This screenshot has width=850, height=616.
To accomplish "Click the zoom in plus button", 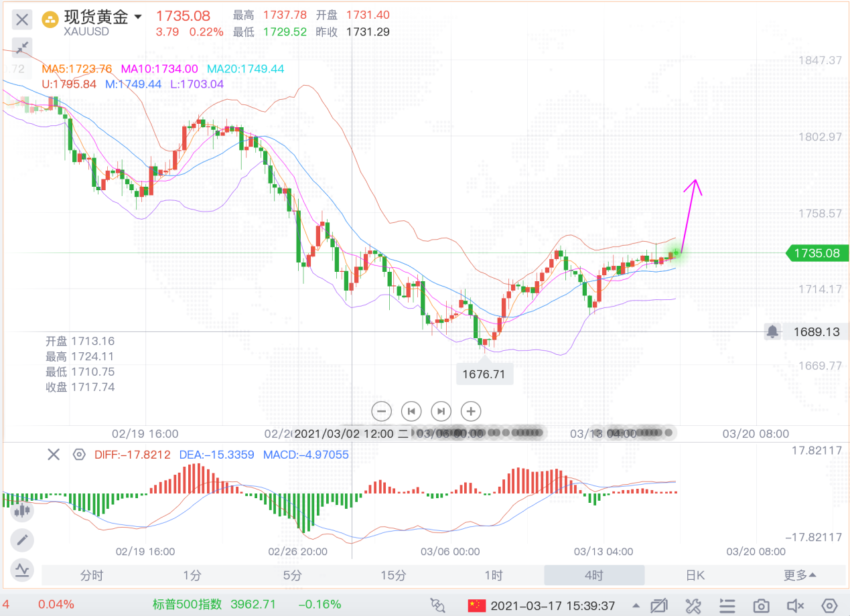I will (x=471, y=411).
